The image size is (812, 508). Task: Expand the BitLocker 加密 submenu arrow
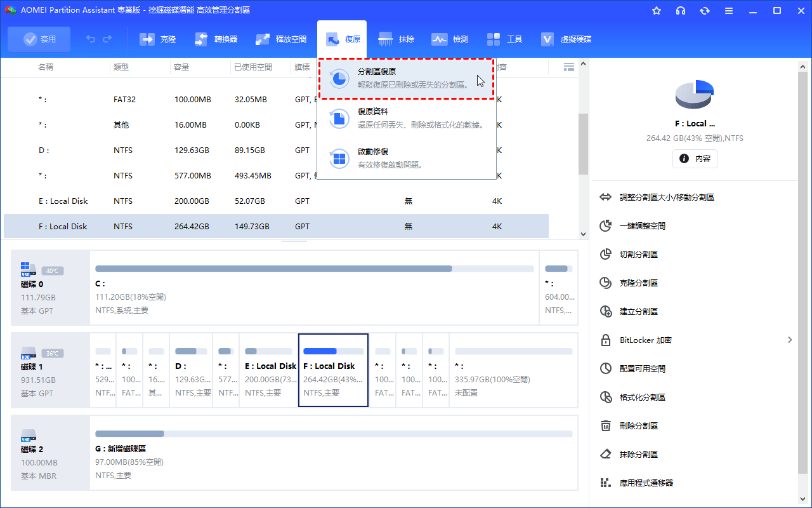pos(790,340)
